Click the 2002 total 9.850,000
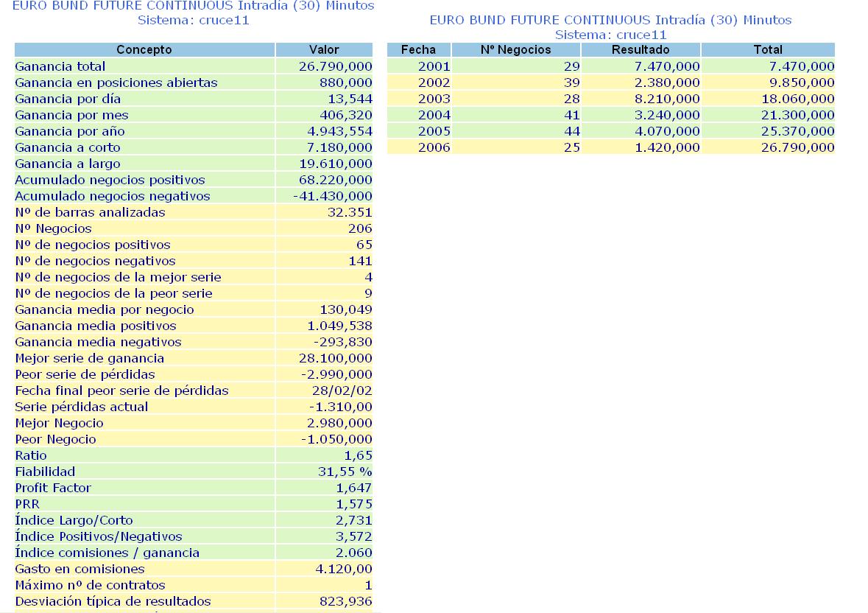The height and width of the screenshot is (613, 868). pos(802,83)
